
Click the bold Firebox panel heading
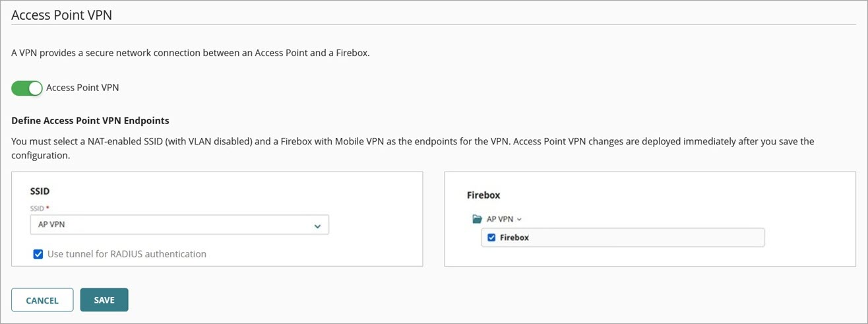(483, 195)
